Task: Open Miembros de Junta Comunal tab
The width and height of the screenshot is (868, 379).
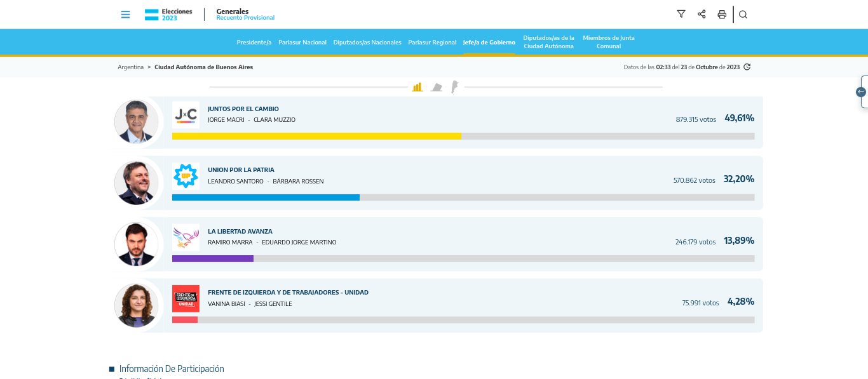Action: pos(608,42)
